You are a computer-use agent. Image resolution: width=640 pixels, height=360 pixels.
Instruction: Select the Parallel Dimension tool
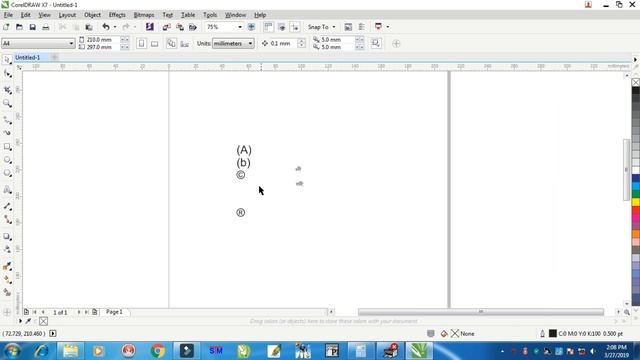click(7, 206)
